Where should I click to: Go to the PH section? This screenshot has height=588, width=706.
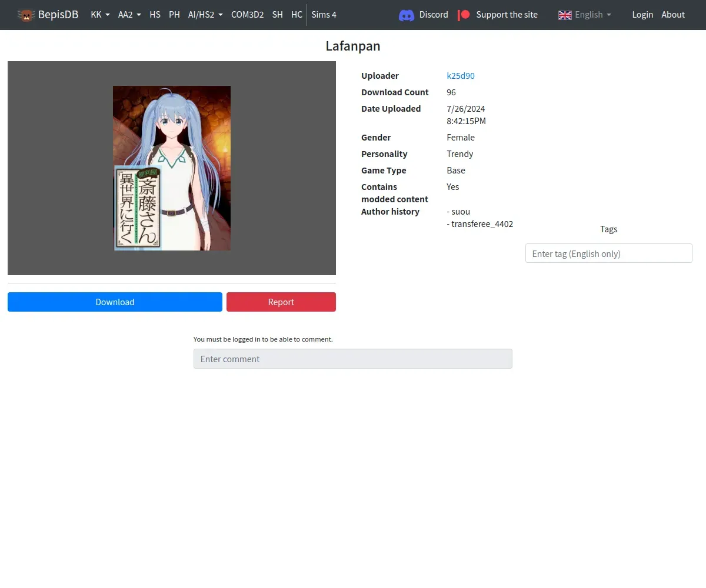coord(174,15)
